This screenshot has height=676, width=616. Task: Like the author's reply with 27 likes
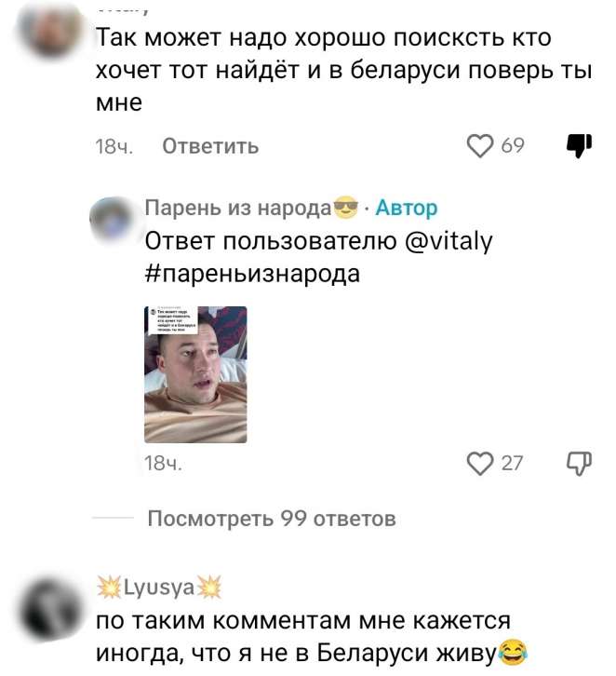(x=480, y=464)
